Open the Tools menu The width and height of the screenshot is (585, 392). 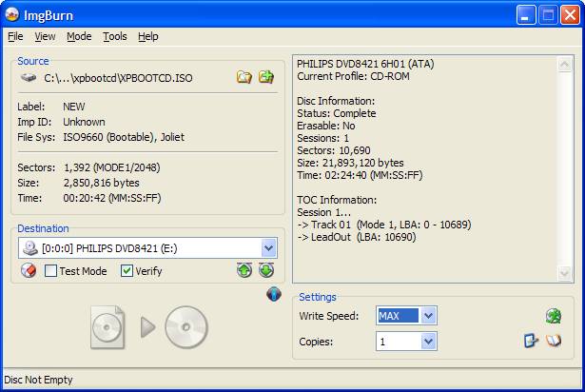tap(115, 36)
